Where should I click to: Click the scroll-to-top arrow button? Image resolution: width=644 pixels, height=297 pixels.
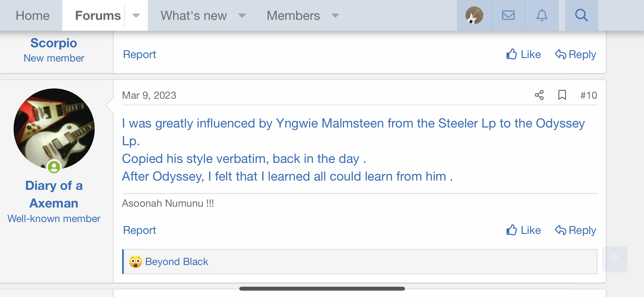click(x=614, y=259)
